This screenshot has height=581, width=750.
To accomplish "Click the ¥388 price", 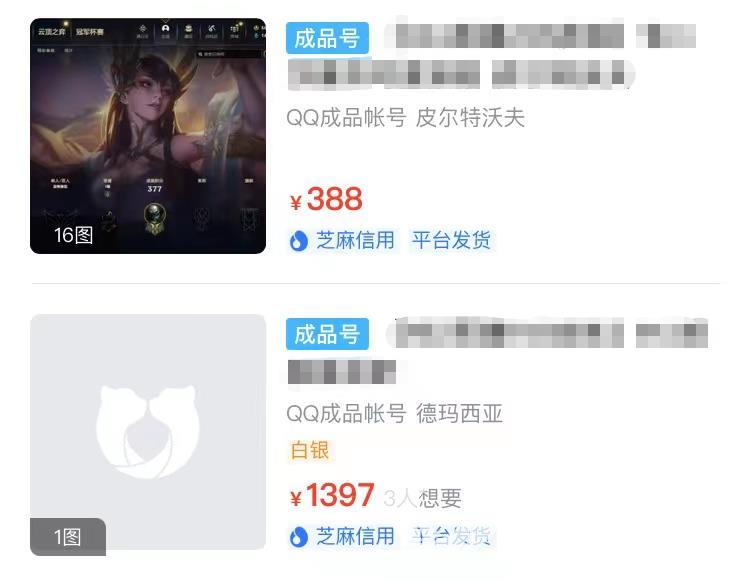I will pos(326,199).
